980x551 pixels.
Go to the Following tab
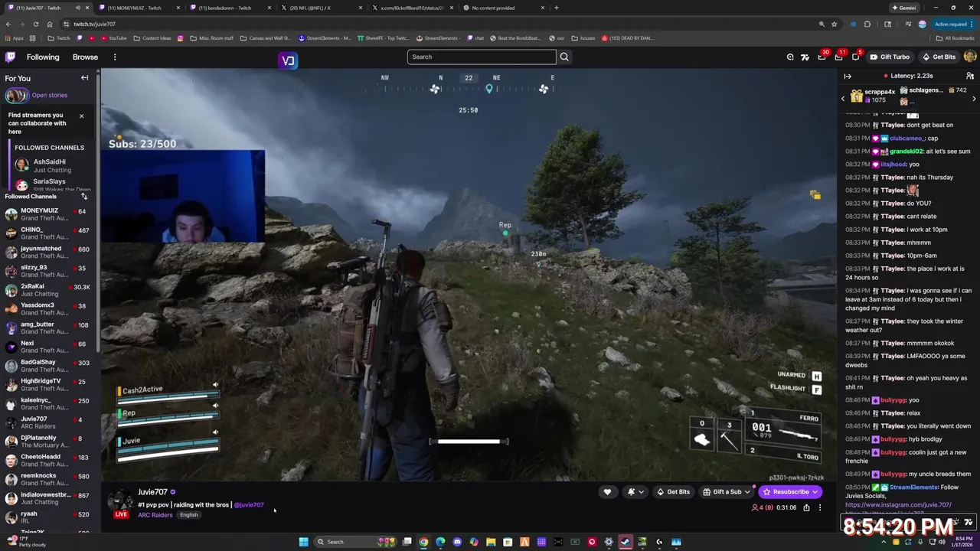43,57
